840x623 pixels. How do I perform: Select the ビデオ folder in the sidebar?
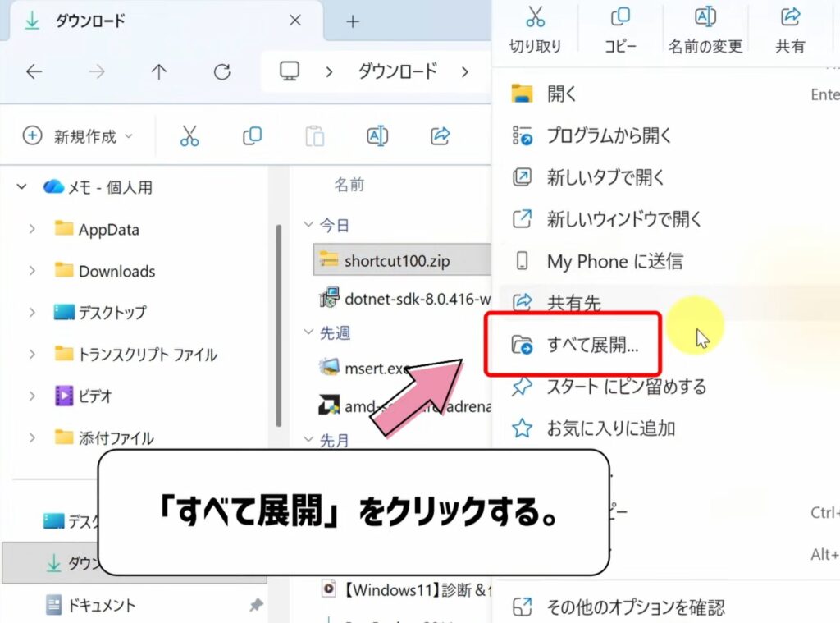point(90,396)
